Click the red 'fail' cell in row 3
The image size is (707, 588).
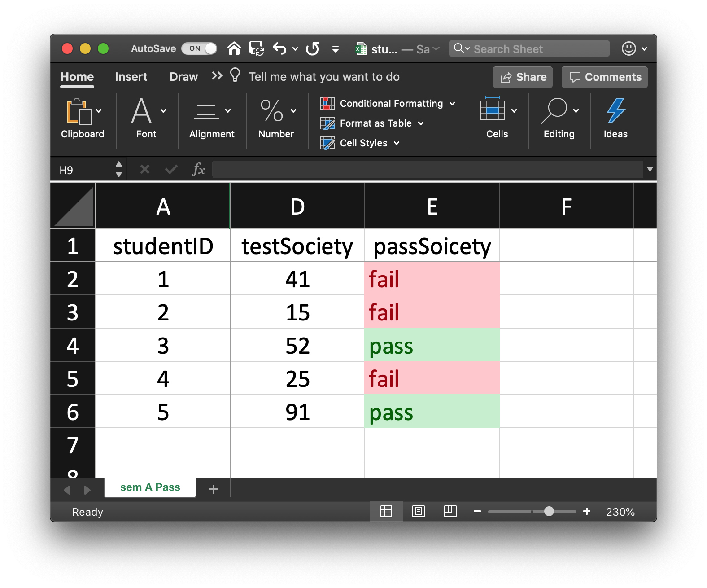432,312
